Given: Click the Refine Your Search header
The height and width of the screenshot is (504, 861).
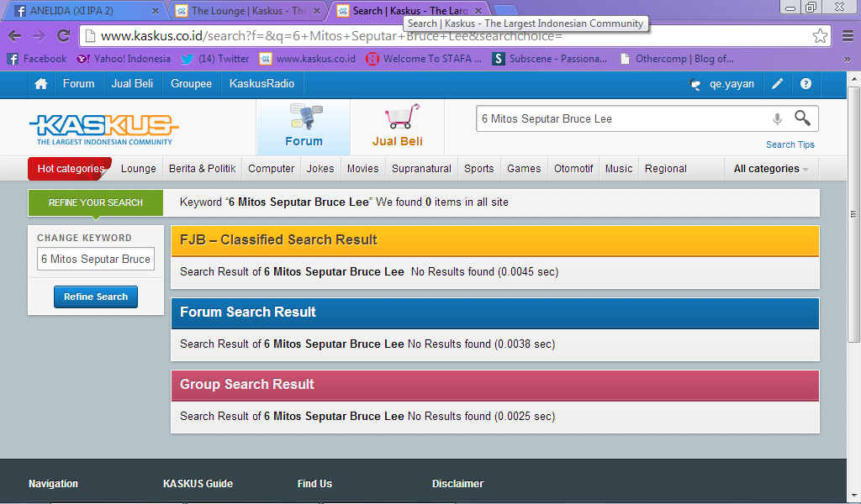Looking at the screenshot, I should pos(96,203).
